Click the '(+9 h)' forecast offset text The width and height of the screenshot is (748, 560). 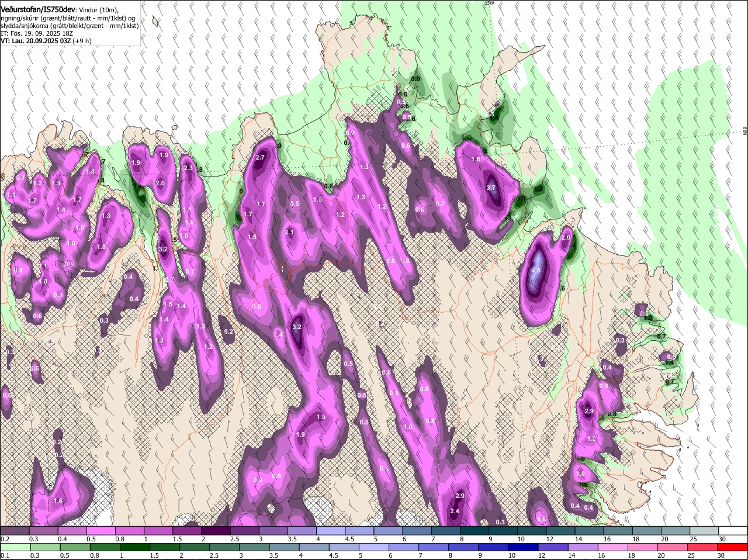coord(82,41)
